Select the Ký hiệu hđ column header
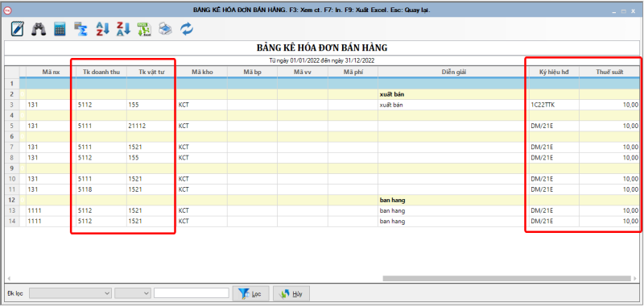The image size is (644, 307). (554, 72)
